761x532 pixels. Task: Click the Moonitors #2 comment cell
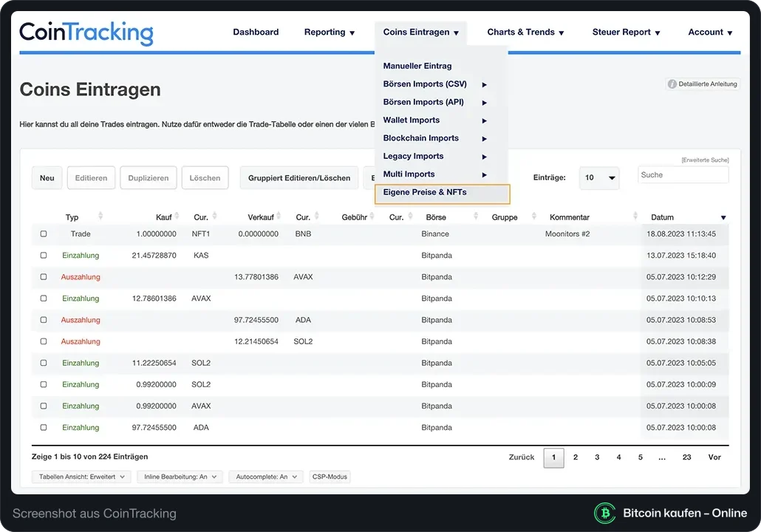pyautogui.click(x=567, y=234)
